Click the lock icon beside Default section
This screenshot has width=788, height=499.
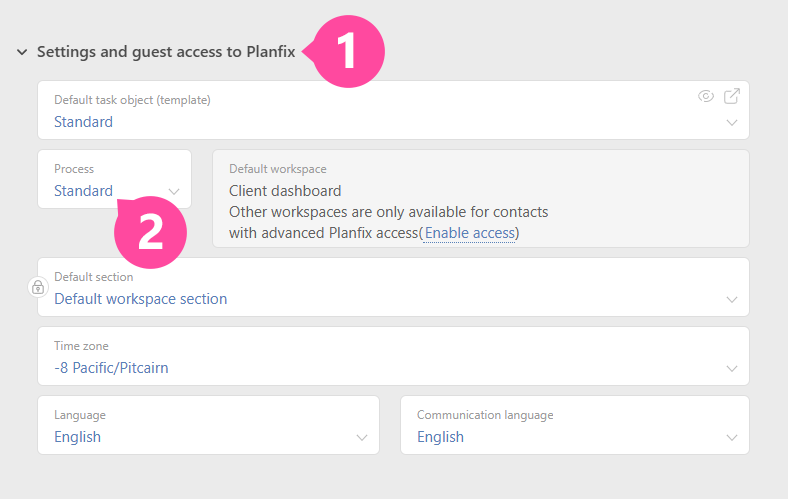tap(37, 287)
